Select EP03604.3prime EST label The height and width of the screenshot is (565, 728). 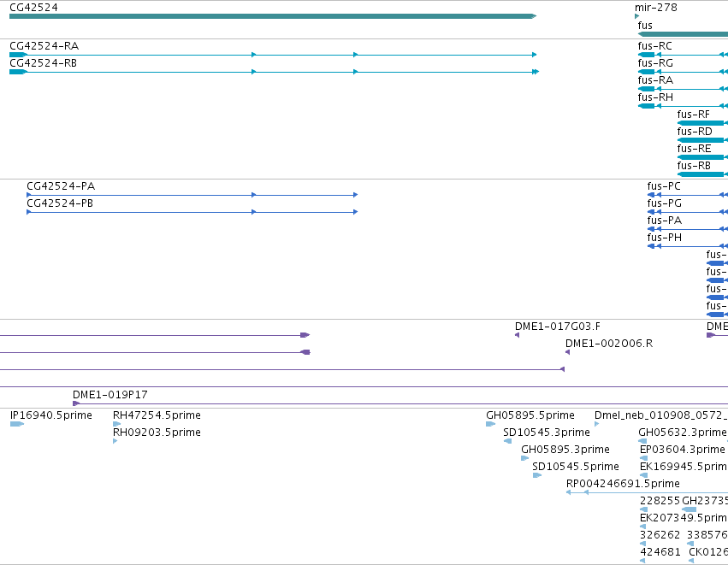pyautogui.click(x=682, y=450)
